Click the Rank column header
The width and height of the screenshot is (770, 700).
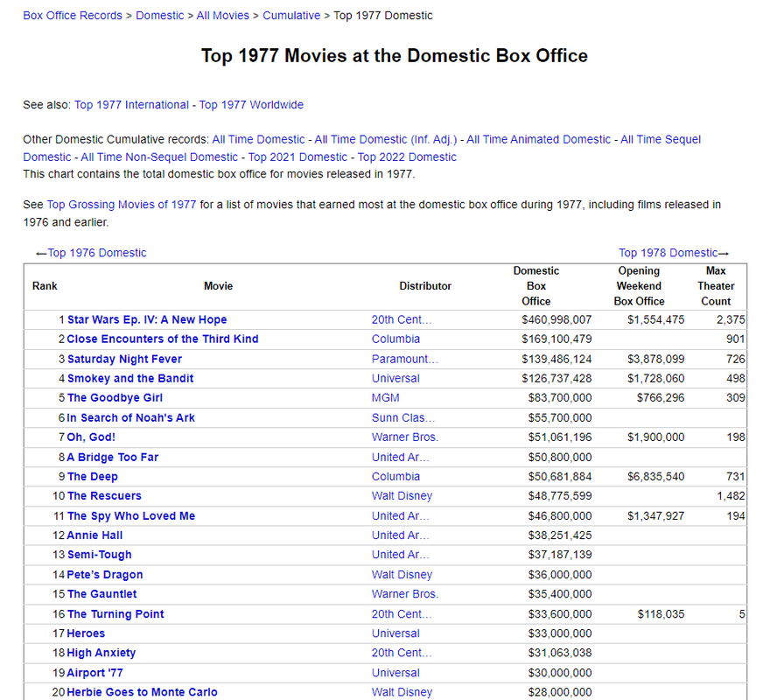point(45,286)
